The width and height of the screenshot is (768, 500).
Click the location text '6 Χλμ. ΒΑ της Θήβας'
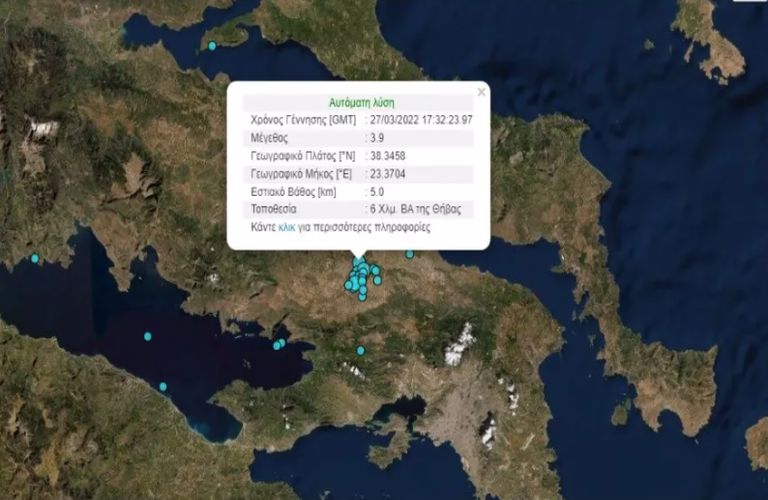415,210
